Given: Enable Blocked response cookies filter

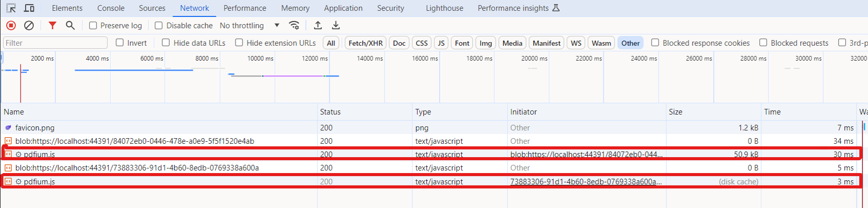Looking at the screenshot, I should (655, 43).
